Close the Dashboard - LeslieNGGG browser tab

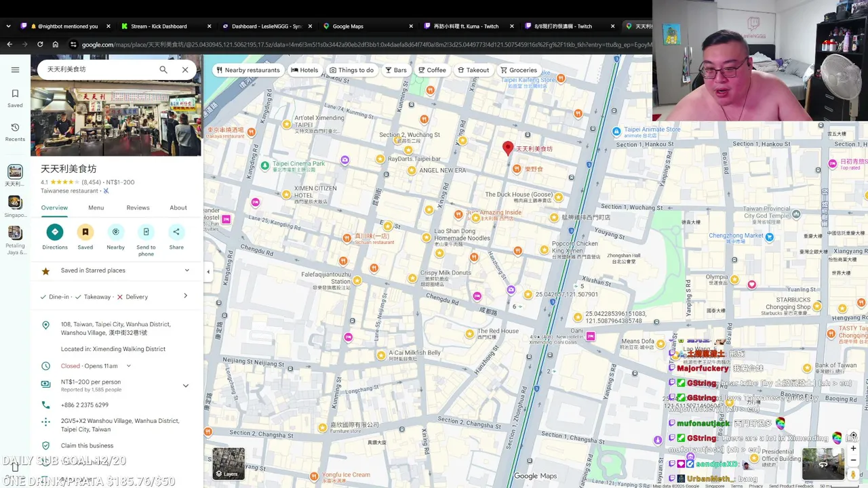[x=310, y=26]
